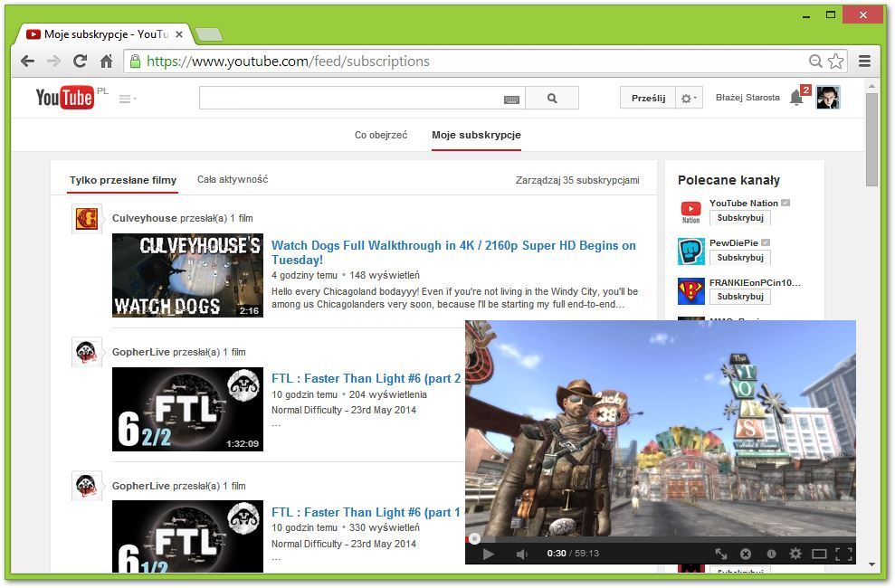Click the GopherLive avatar above FTL part 2

coord(87,352)
